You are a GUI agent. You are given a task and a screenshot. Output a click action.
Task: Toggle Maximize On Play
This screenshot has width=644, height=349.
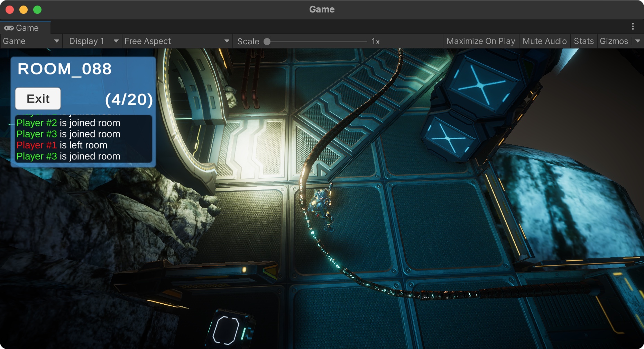tap(481, 41)
